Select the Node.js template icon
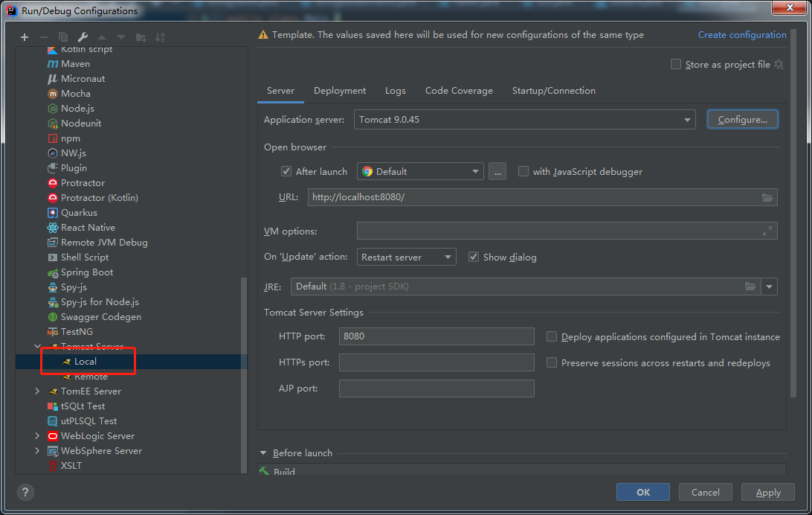Screen dimensions: 812x515 pyautogui.click(x=52, y=109)
